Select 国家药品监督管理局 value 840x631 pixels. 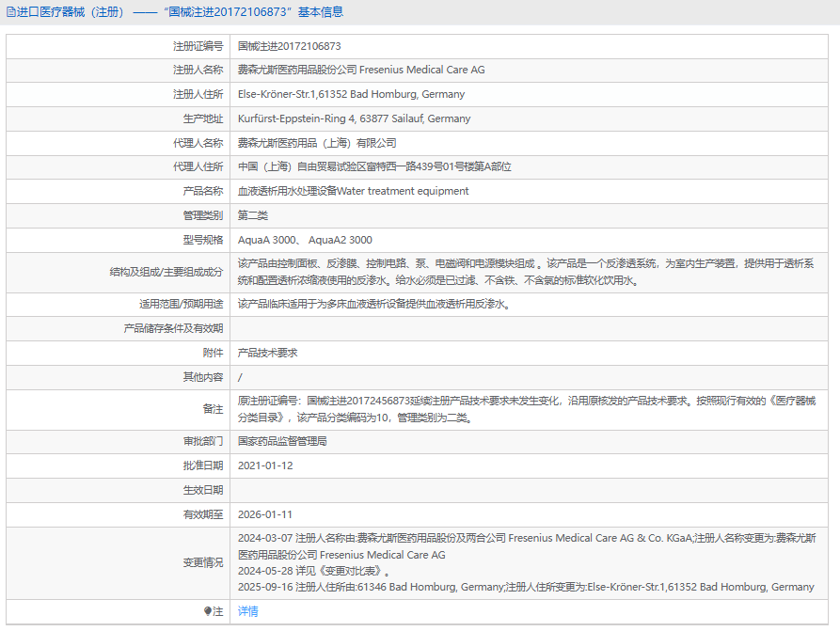282,441
